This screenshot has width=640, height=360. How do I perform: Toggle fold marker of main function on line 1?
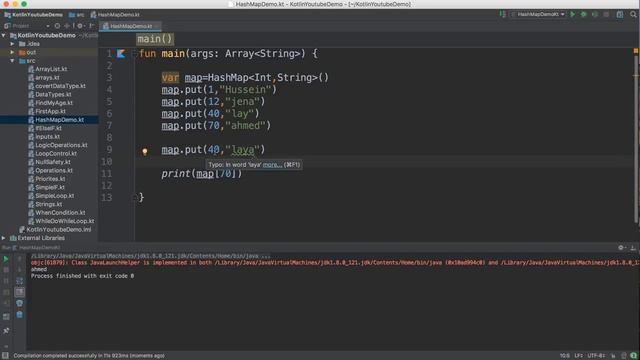tap(134, 53)
